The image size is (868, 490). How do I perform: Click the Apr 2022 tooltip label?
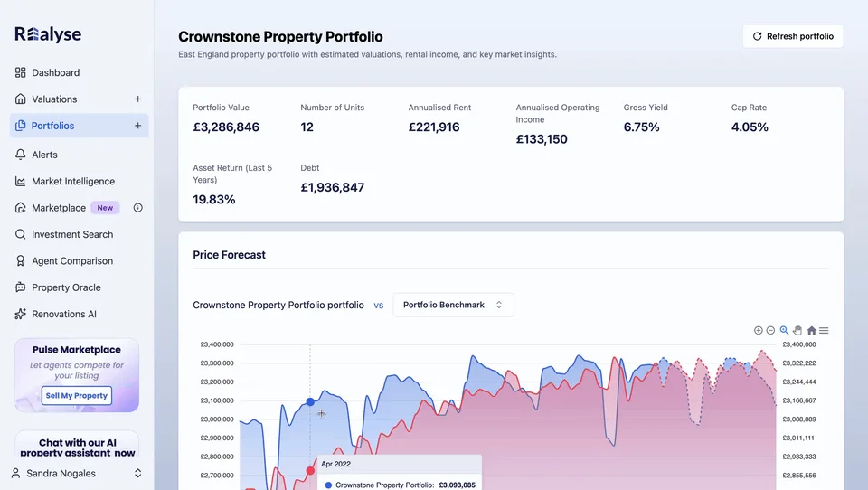(x=335, y=464)
